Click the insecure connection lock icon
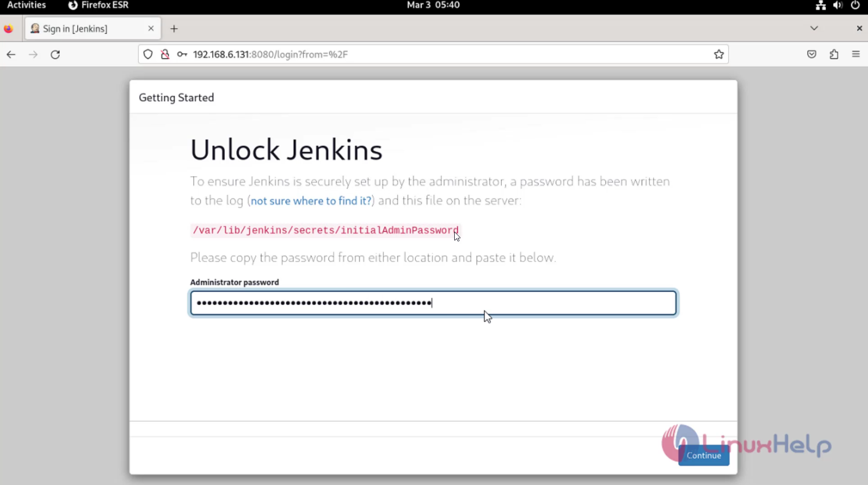868x485 pixels. click(x=165, y=54)
